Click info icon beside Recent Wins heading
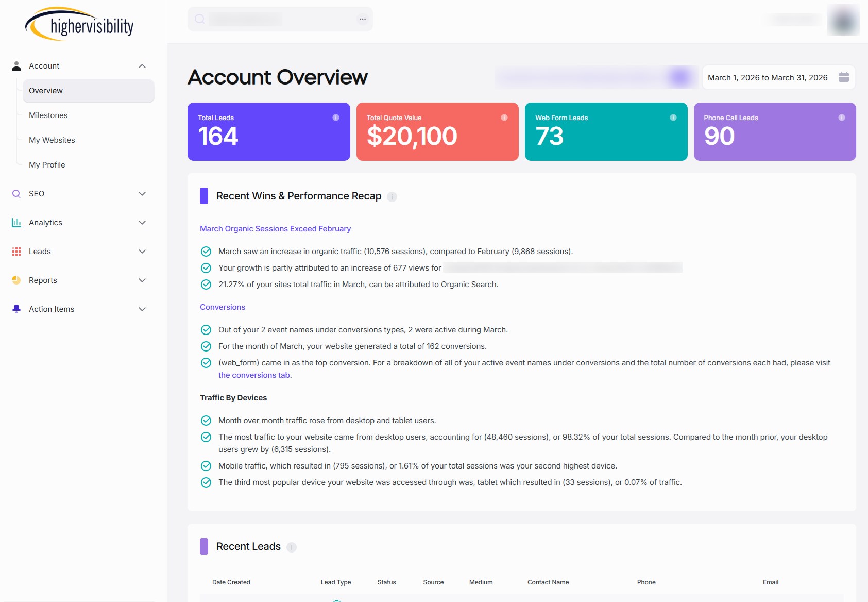Screen dimensions: 868x602 [392, 197]
